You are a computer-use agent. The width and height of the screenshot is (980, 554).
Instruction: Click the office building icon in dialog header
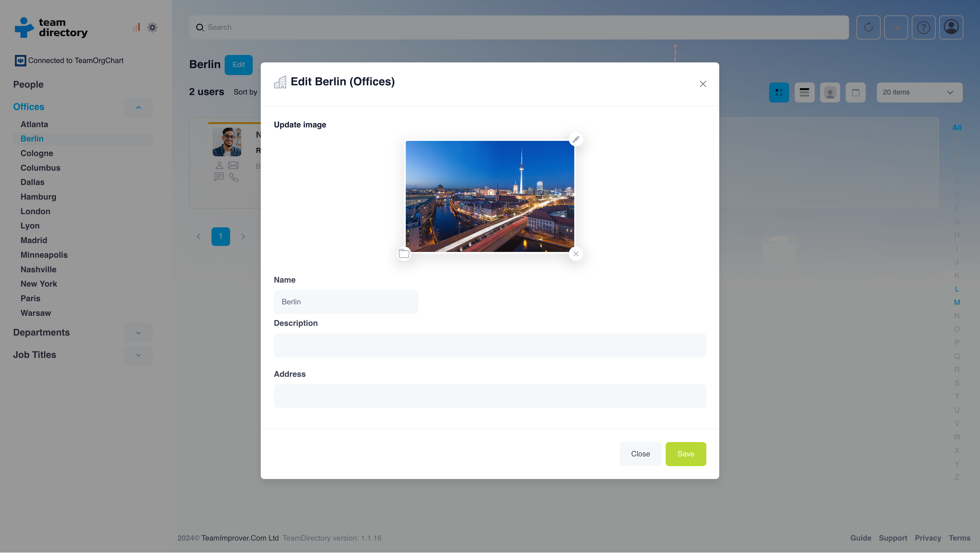(x=280, y=82)
